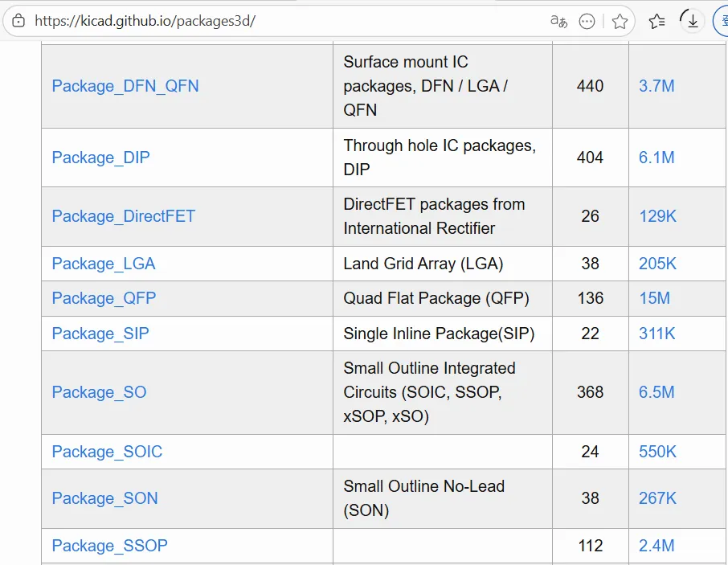Open the Package_SOIC link
The image size is (728, 565).
(107, 452)
